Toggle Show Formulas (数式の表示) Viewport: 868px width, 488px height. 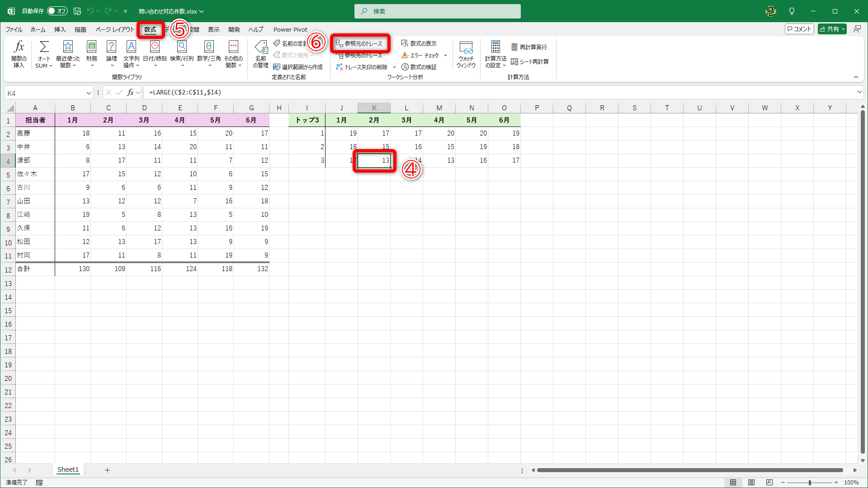[419, 43]
